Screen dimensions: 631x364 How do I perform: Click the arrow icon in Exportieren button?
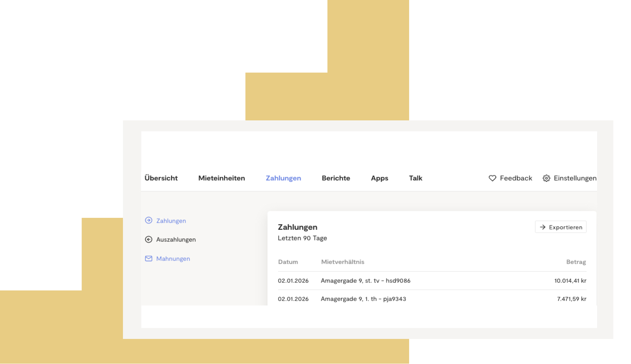coord(543,227)
